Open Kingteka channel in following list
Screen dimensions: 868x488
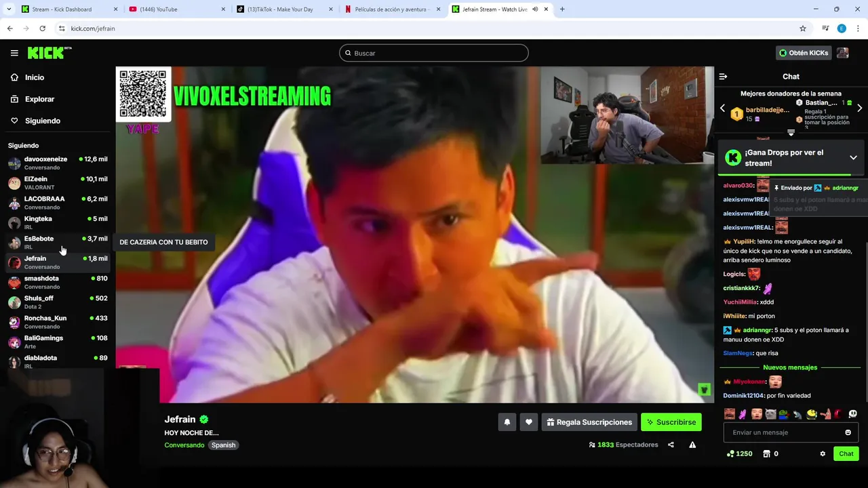coord(58,222)
